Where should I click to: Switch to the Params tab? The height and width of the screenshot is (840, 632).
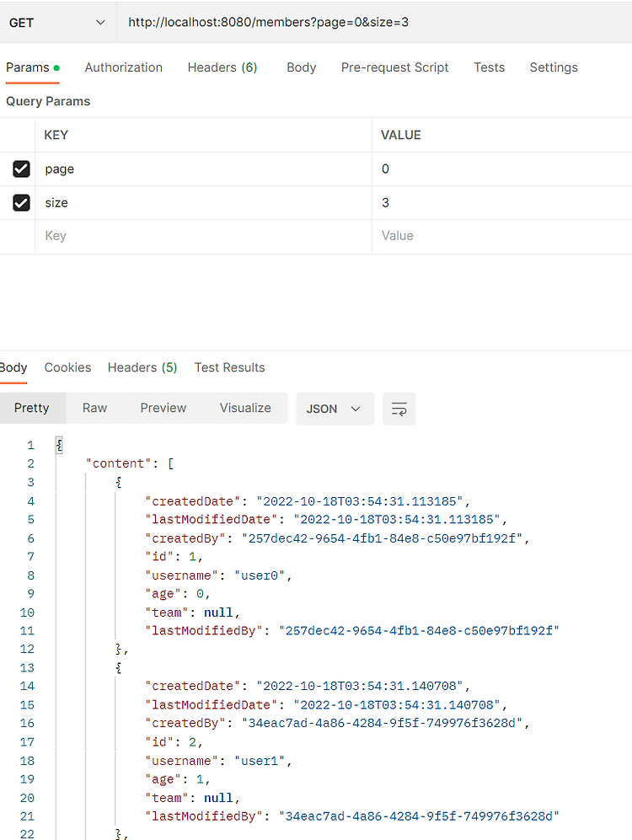(x=32, y=67)
